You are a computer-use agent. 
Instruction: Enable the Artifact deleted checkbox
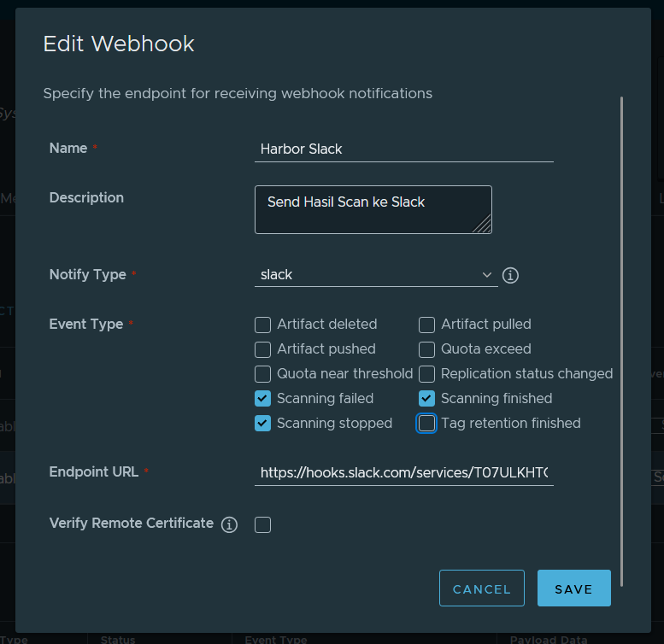(x=263, y=325)
